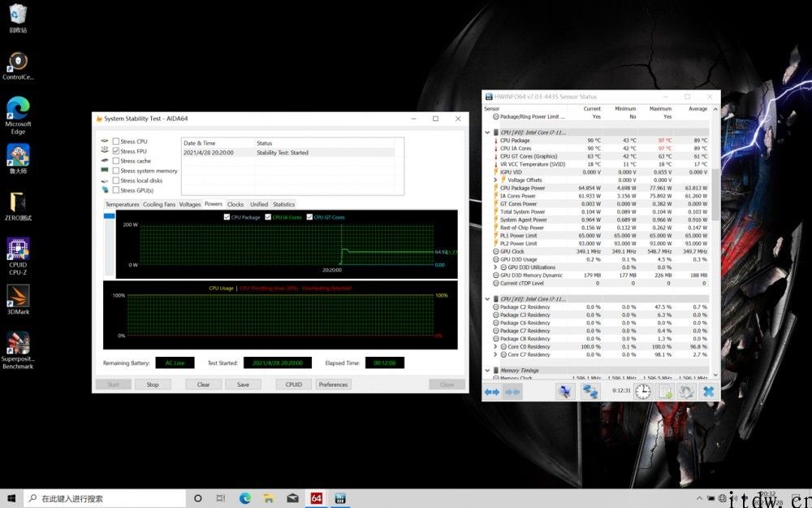Click HWiNFO clock reset timer icon
The height and width of the screenshot is (508, 812).
pos(643,392)
